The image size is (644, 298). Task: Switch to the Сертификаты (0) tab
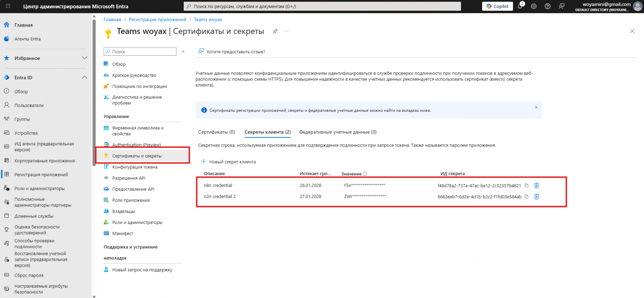coord(216,132)
